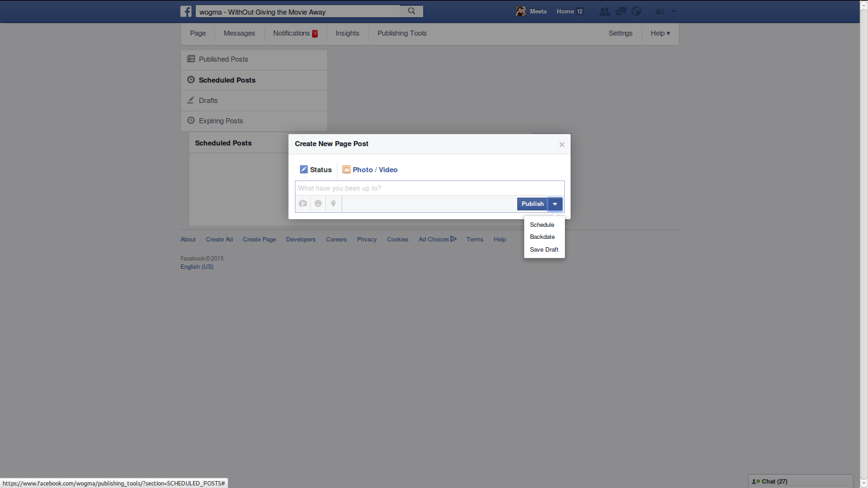Open the Terms footer link

[475, 240]
